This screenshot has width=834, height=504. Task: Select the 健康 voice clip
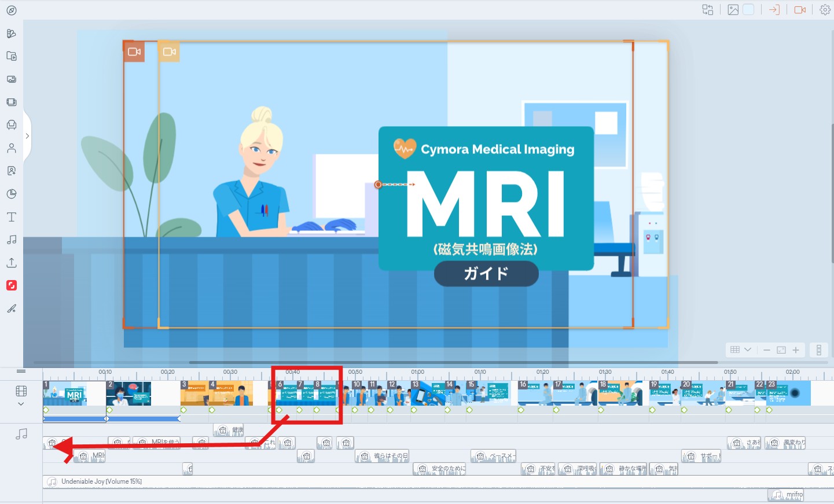coord(229,430)
